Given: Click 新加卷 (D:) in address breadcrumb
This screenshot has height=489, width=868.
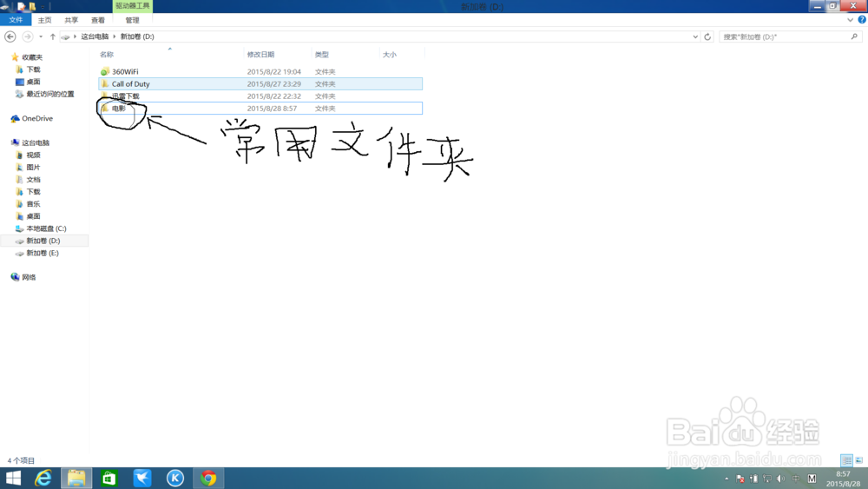Looking at the screenshot, I should (x=137, y=36).
